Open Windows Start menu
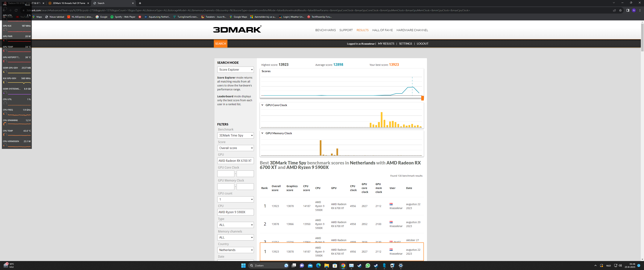The height and width of the screenshot is (270, 644). tap(243, 265)
